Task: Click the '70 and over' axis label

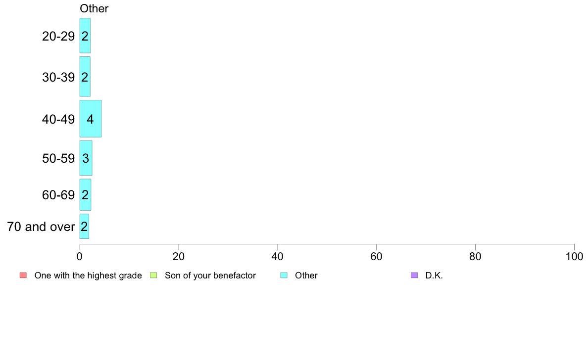Action: click(41, 227)
